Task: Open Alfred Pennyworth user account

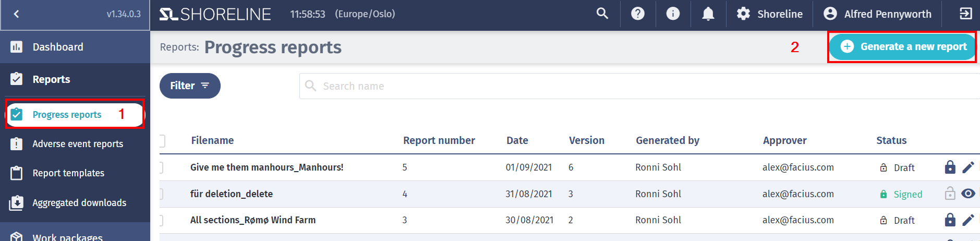Action: click(x=877, y=14)
